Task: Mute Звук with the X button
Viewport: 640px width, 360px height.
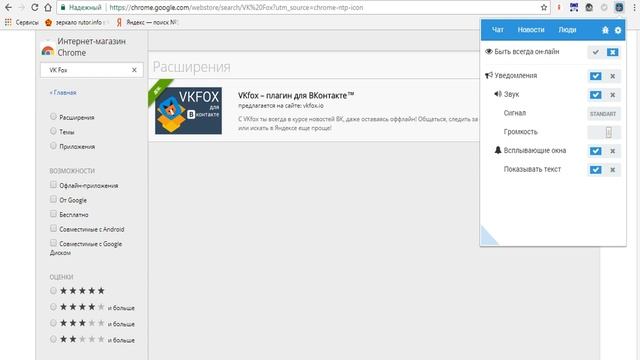Action: [x=612, y=95]
